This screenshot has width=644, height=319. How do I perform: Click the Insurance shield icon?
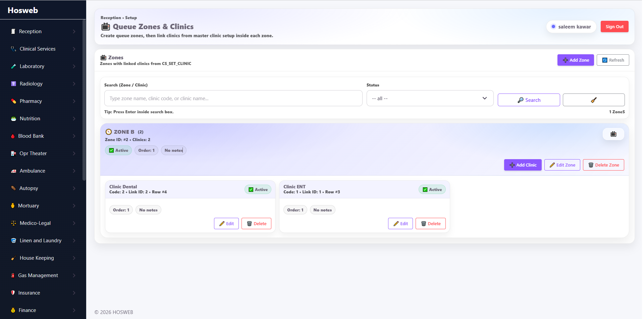[13, 293]
